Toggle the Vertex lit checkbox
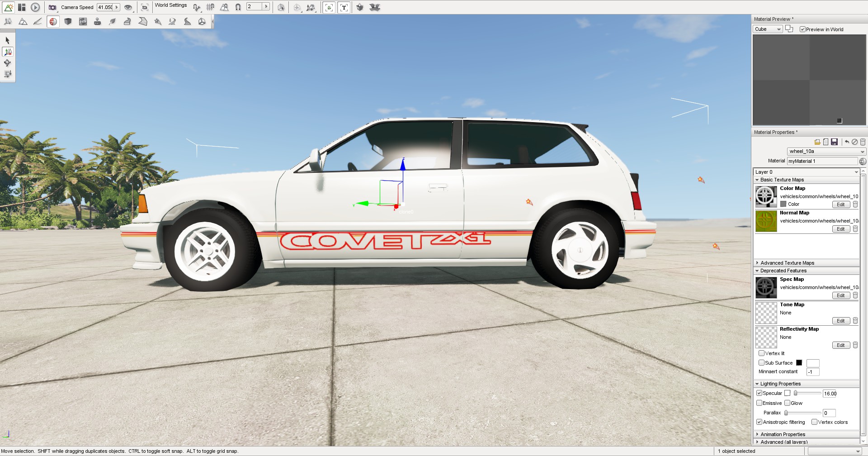868x456 pixels. coord(761,353)
